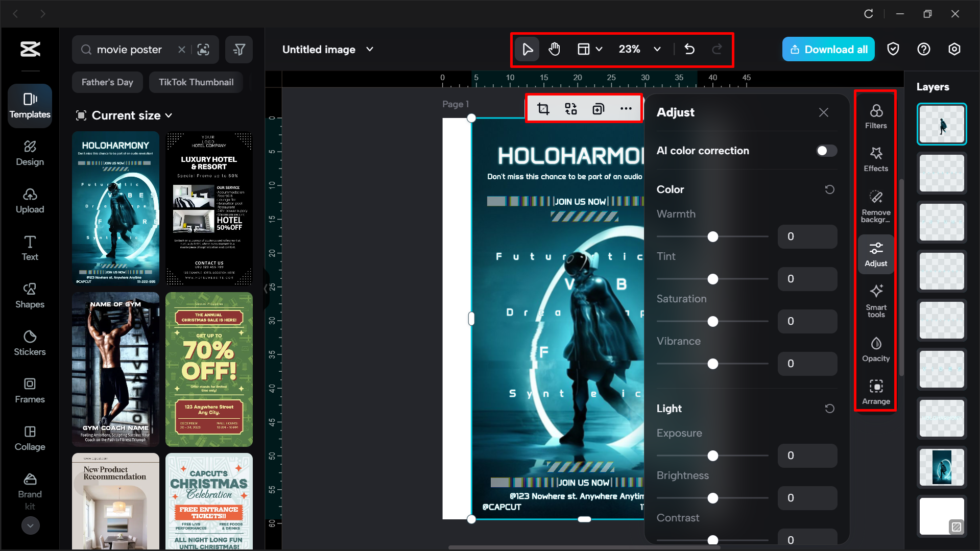Open the Crop tool for the image
Screen dimensions: 980x551
point(543,108)
